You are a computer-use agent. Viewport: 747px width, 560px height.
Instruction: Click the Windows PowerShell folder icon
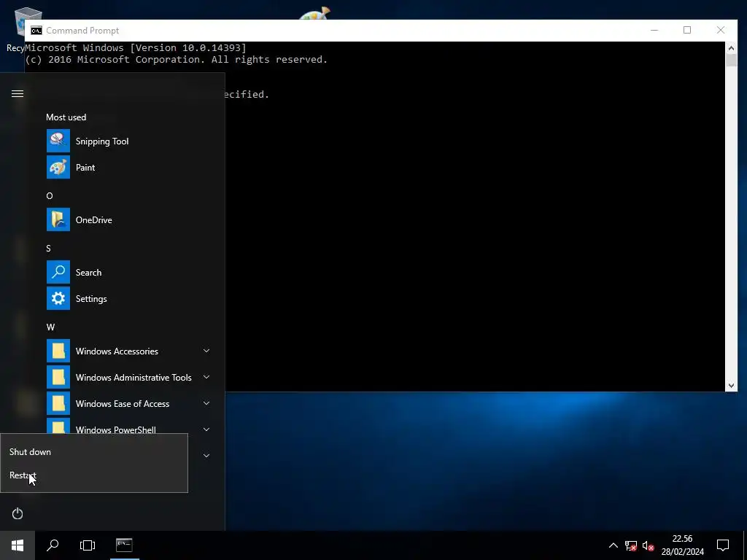point(58,426)
